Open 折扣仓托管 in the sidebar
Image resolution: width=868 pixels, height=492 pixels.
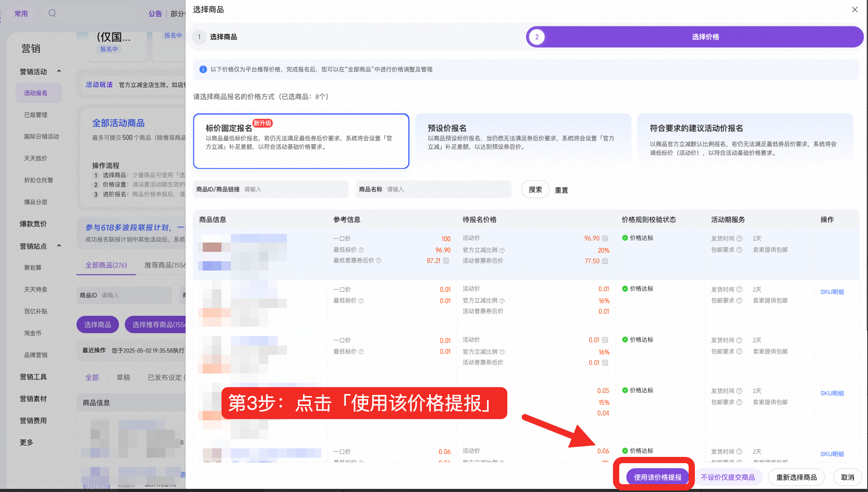[x=39, y=181]
